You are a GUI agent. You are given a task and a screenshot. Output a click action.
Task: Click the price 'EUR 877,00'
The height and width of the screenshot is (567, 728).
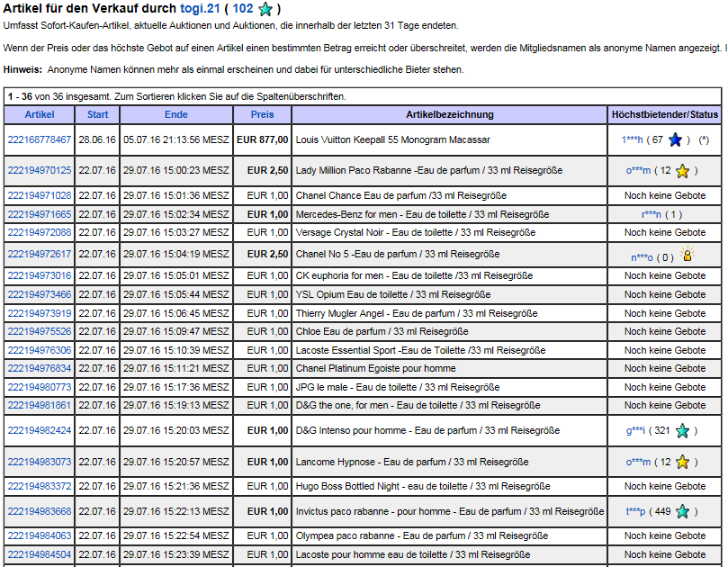tap(263, 139)
